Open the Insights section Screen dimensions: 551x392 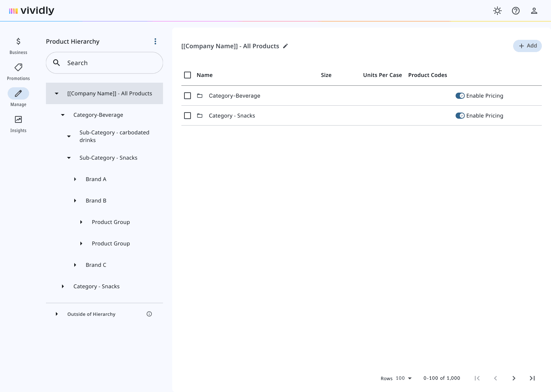point(18,124)
